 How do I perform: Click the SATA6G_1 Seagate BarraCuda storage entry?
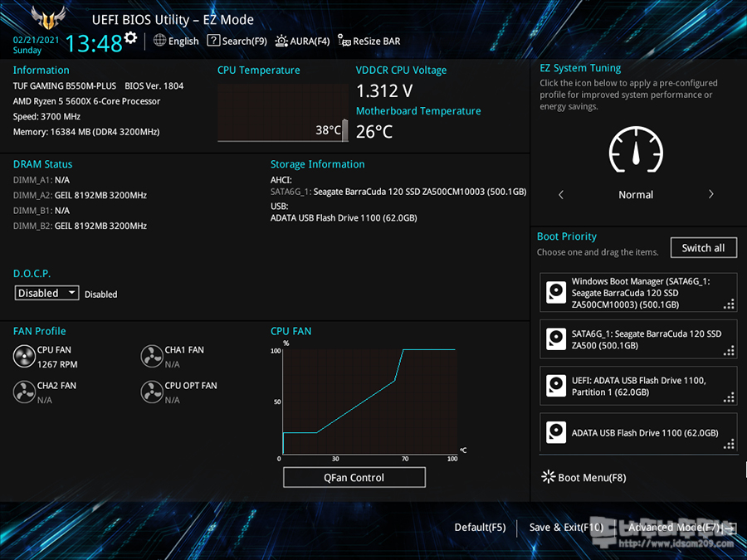point(398,192)
